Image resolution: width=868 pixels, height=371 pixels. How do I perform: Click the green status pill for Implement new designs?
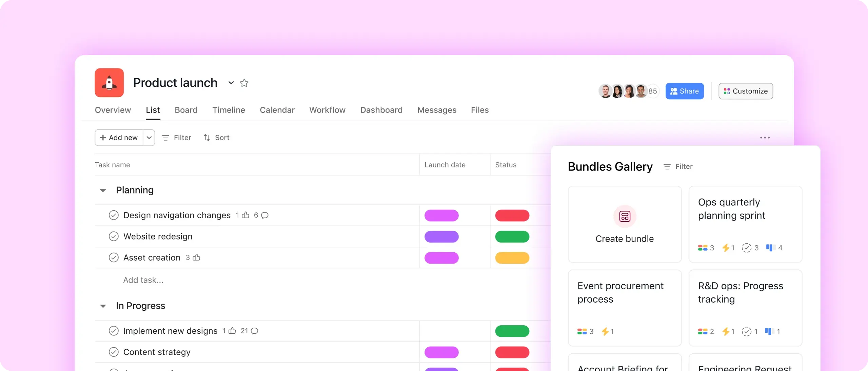point(512,331)
